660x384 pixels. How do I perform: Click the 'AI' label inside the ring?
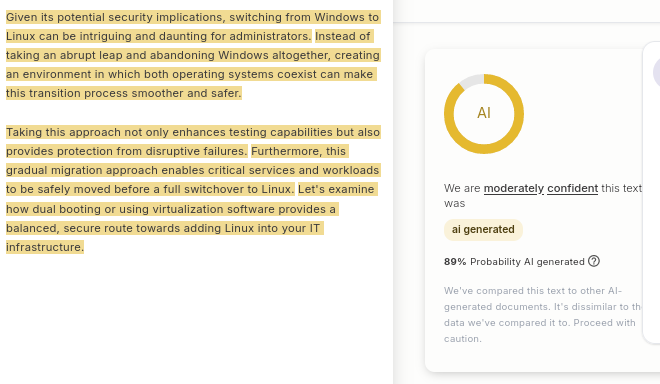coord(484,113)
